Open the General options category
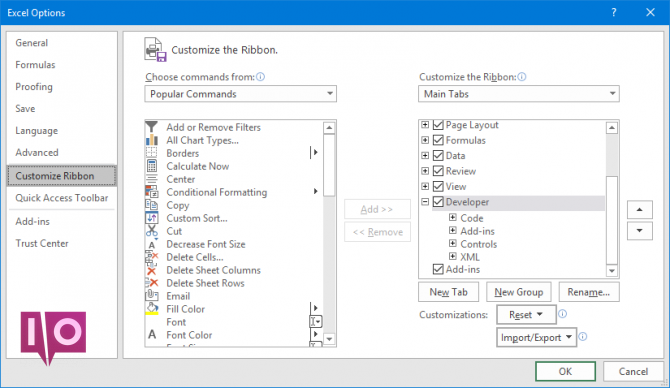Image resolution: width=670 pixels, height=388 pixels. click(62, 43)
